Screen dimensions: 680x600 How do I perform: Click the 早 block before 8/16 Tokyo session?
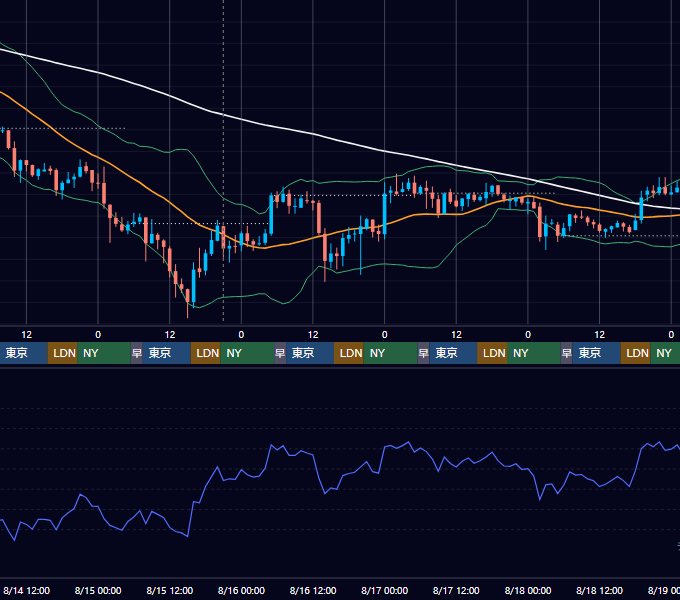pyautogui.click(x=280, y=353)
